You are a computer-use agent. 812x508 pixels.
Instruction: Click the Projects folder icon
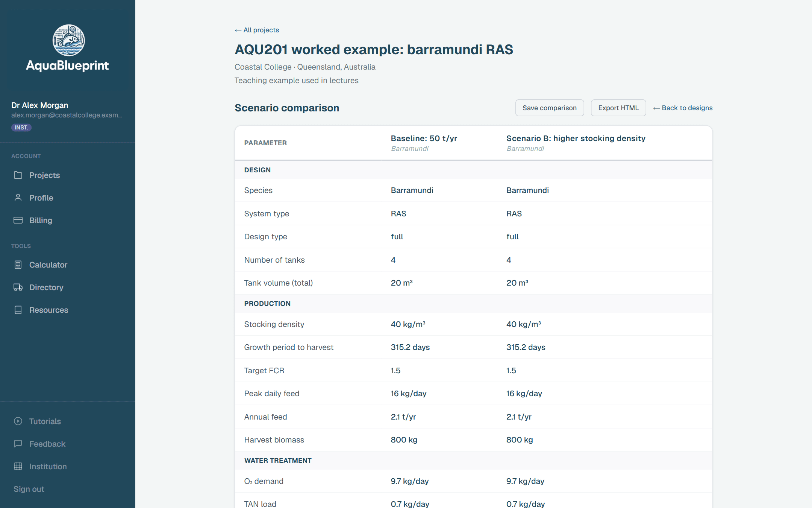[x=18, y=175]
